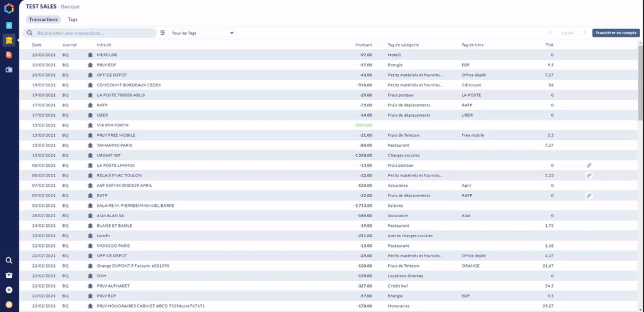Click the bank icon next to MONGOO PARIS
Image resolution: width=644 pixels, height=312 pixels.
(90, 246)
